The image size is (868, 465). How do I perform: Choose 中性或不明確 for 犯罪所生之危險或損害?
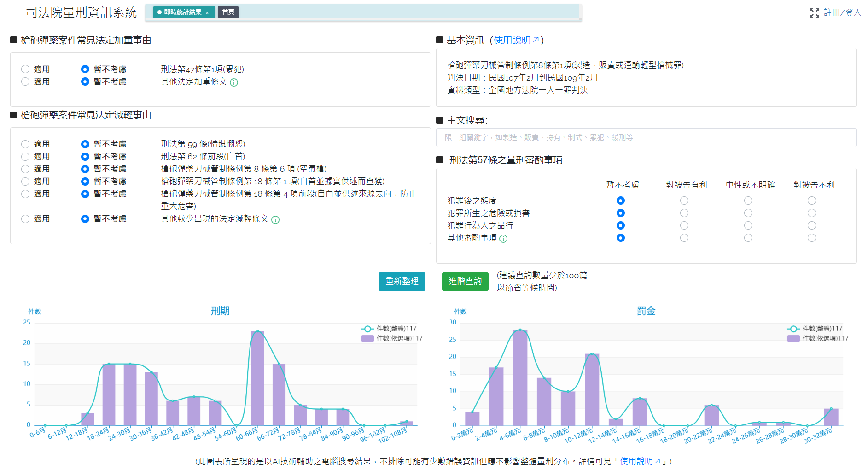[x=748, y=213]
